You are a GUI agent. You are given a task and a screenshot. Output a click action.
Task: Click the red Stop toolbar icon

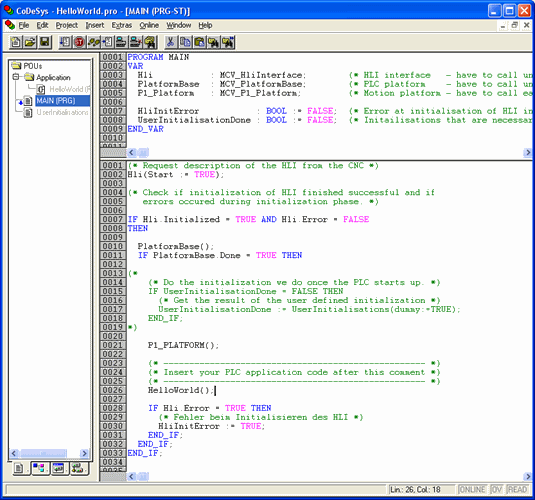tap(79, 42)
